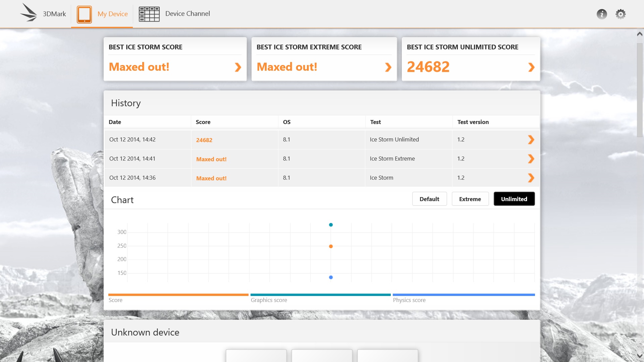The height and width of the screenshot is (362, 644).
Task: Open Best Ice Storm Extreme Score arrow
Action: click(x=388, y=67)
